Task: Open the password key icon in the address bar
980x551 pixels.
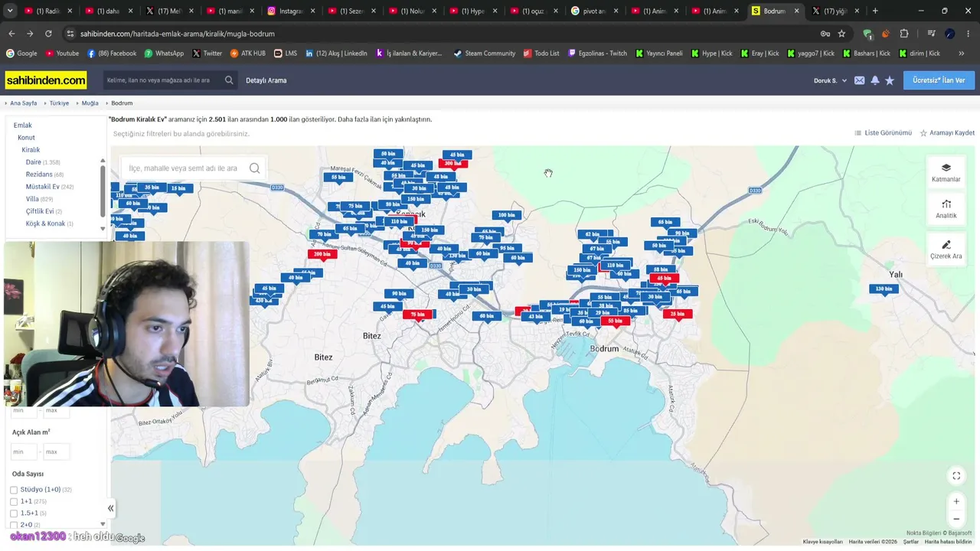Action: 825,34
